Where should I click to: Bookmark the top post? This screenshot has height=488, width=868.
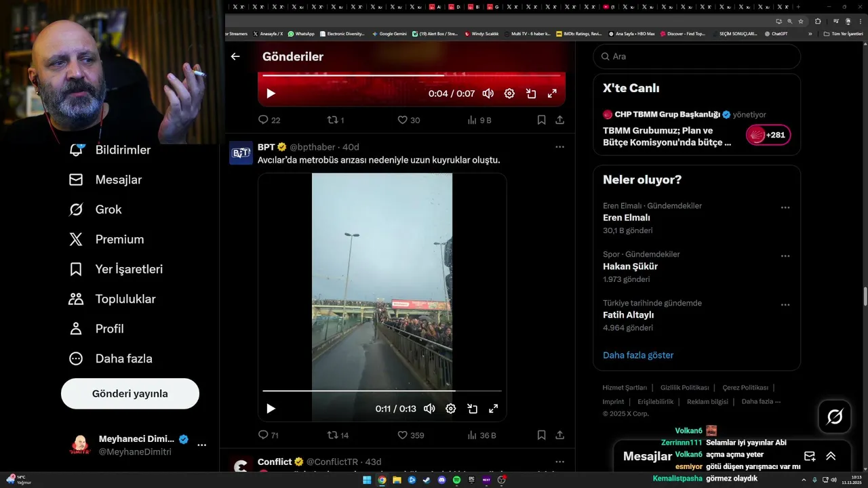click(541, 120)
